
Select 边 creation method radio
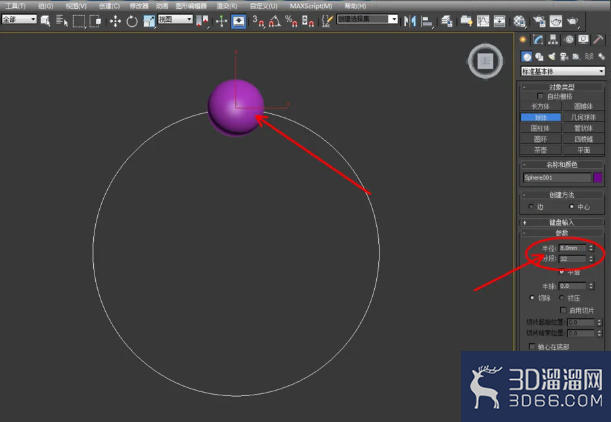(531, 207)
